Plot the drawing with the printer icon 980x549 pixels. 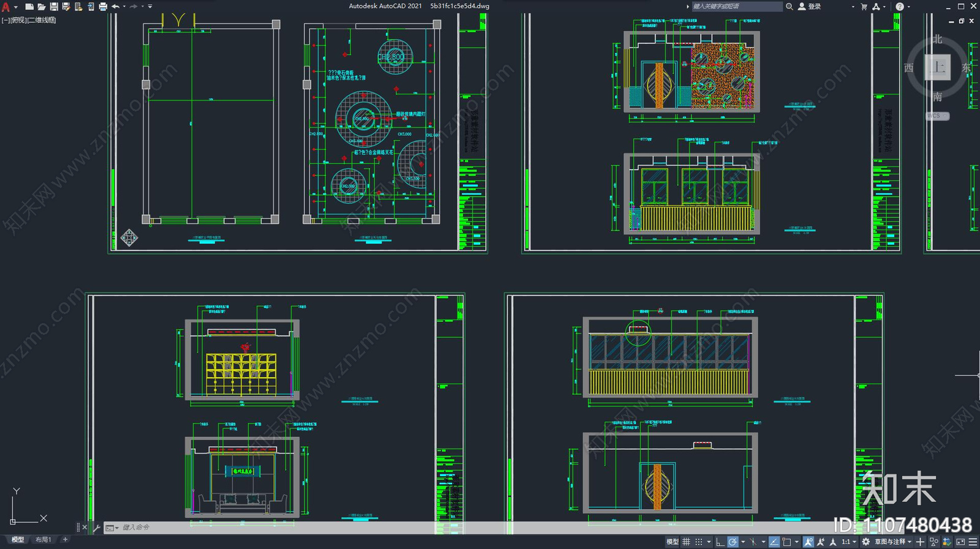click(103, 7)
